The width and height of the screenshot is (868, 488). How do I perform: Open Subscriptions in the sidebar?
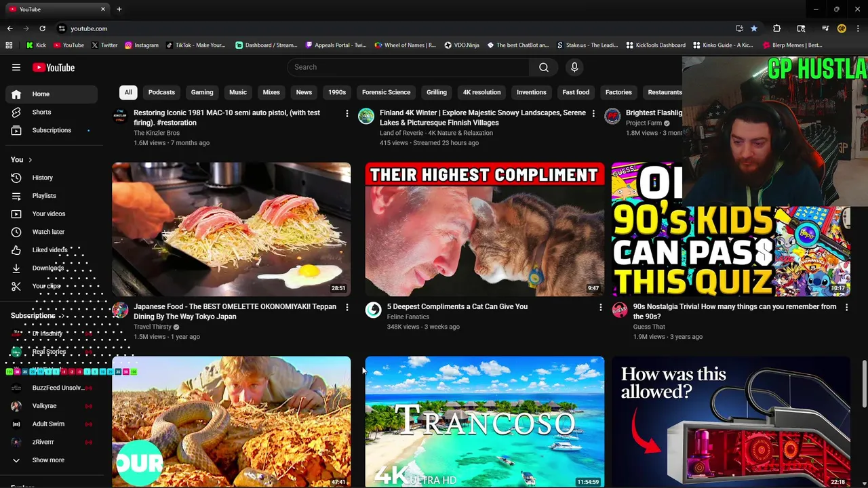click(x=52, y=130)
